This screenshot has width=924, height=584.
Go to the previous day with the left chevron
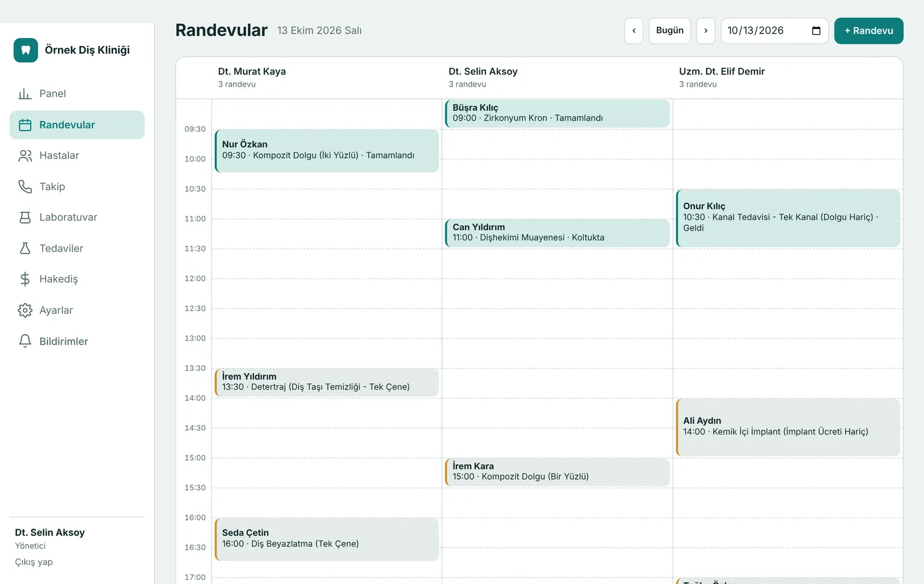pos(634,31)
